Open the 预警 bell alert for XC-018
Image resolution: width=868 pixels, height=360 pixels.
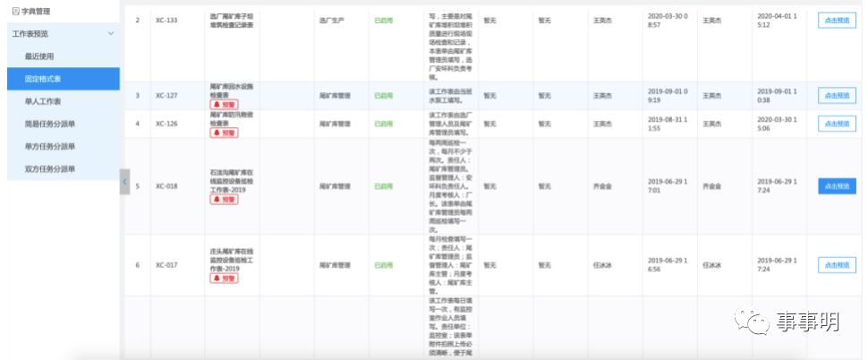(x=224, y=199)
